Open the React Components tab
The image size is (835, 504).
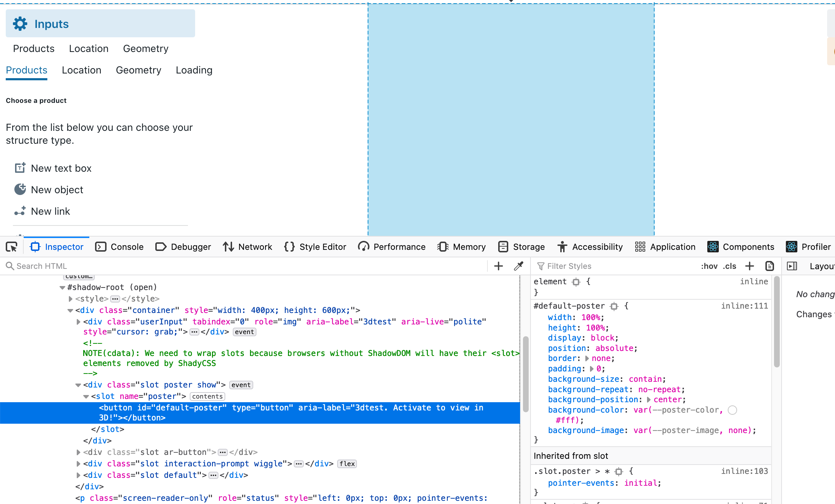coord(741,247)
